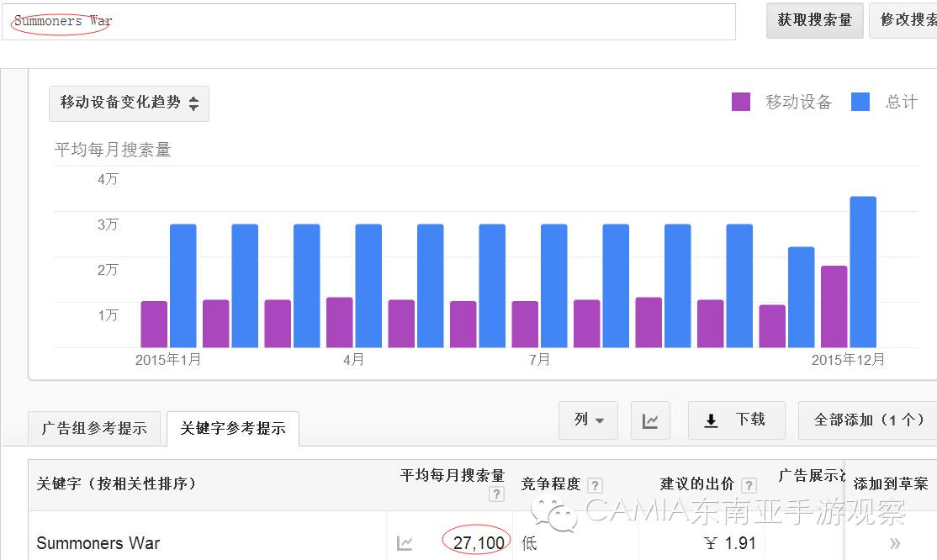The image size is (937, 560).
Task: Click the December 2015 purple mobile bar
Action: point(834,307)
